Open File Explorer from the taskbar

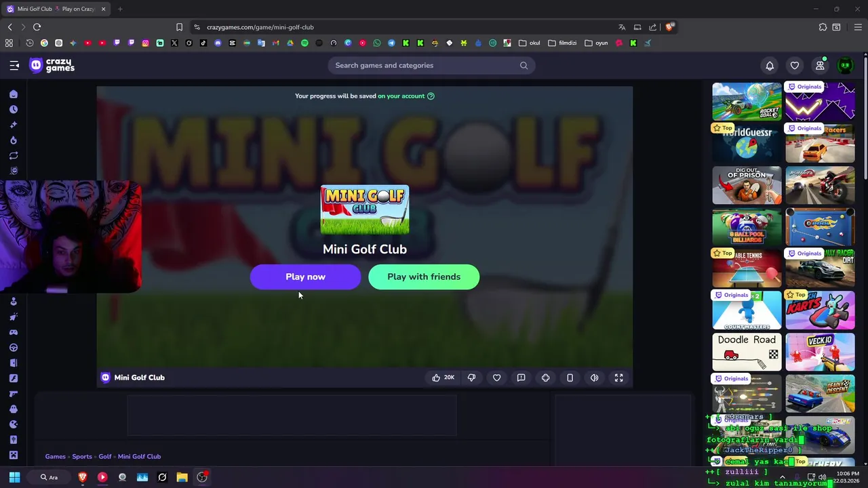click(x=182, y=477)
